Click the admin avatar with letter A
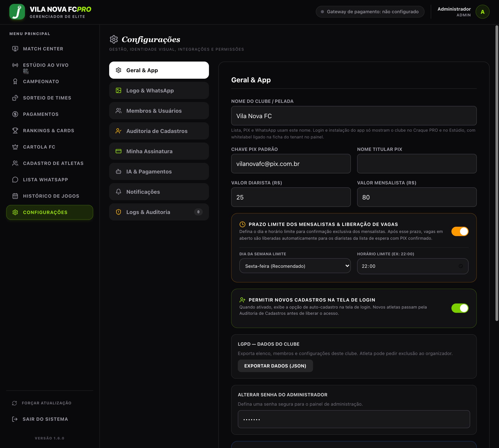 (482, 12)
